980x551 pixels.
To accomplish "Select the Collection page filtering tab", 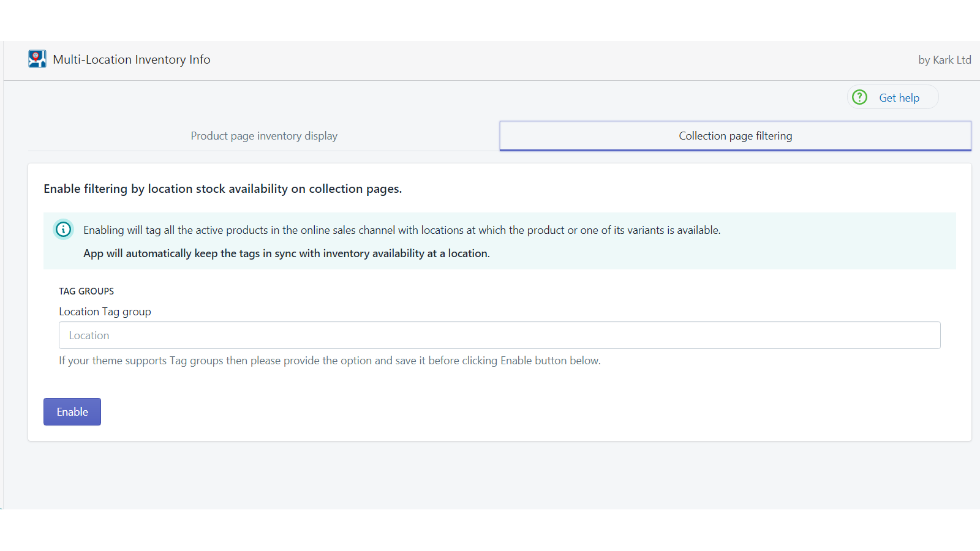I will [x=735, y=135].
